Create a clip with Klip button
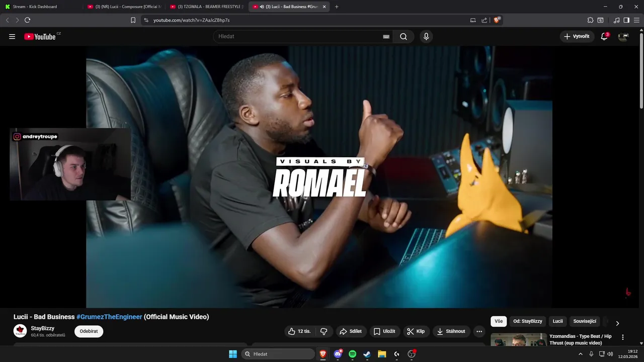Screen dimensions: 644x362 (x=416, y=331)
